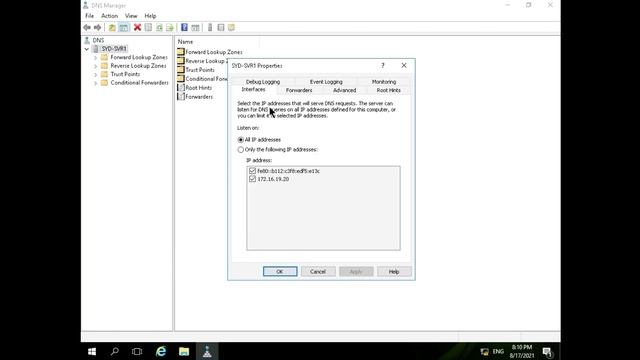Screen dimensions: 640x360
Task: Switch to the Forwarders tab
Action: [299, 90]
